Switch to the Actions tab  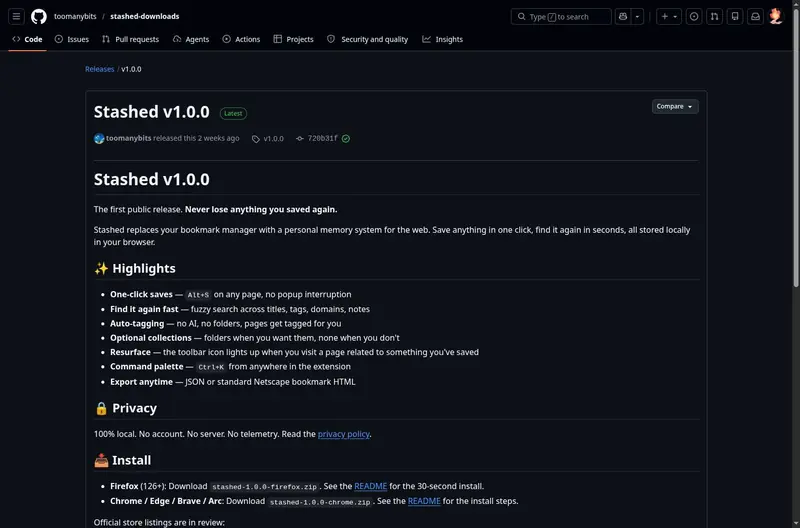241,39
